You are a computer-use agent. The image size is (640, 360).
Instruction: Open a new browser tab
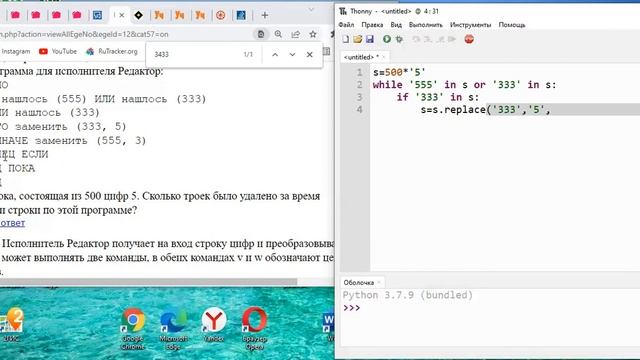(264, 15)
